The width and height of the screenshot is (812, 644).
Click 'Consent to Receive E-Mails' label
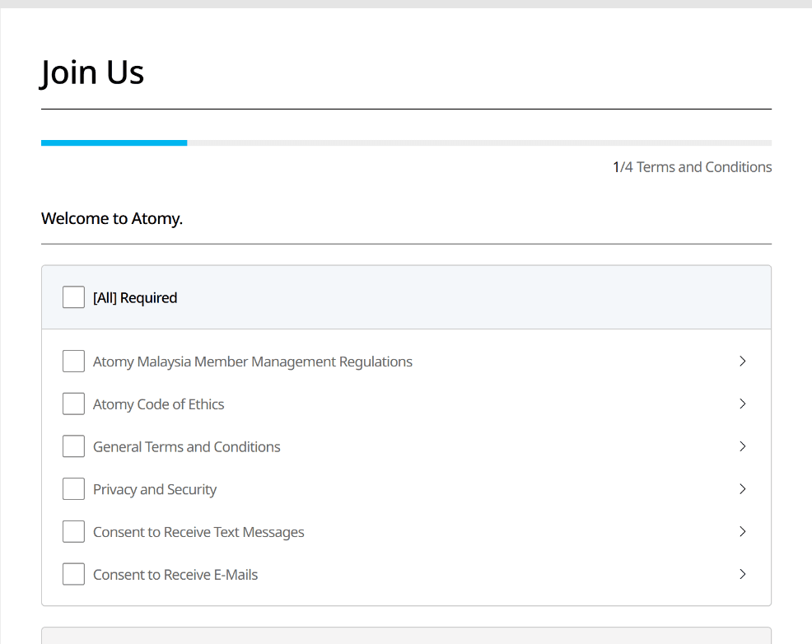pyautogui.click(x=175, y=575)
